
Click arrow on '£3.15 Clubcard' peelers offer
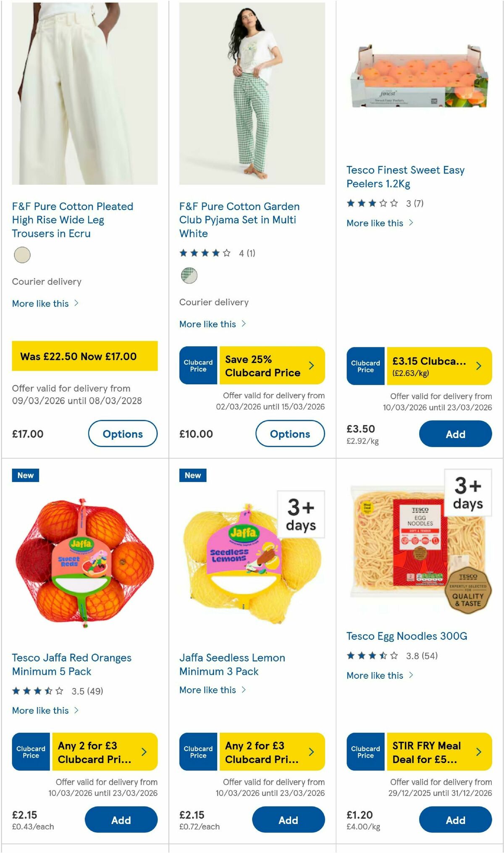[479, 366]
